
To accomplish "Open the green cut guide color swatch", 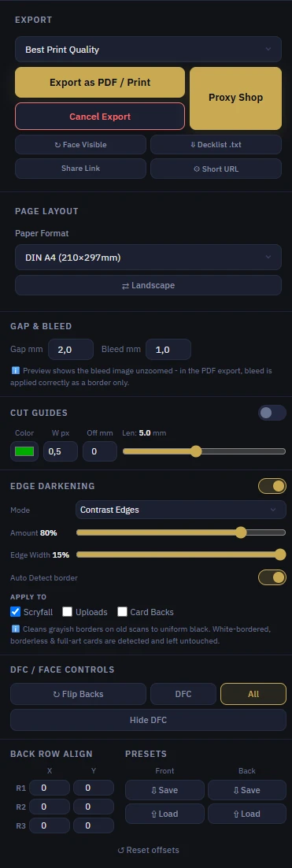I will pos(24,451).
